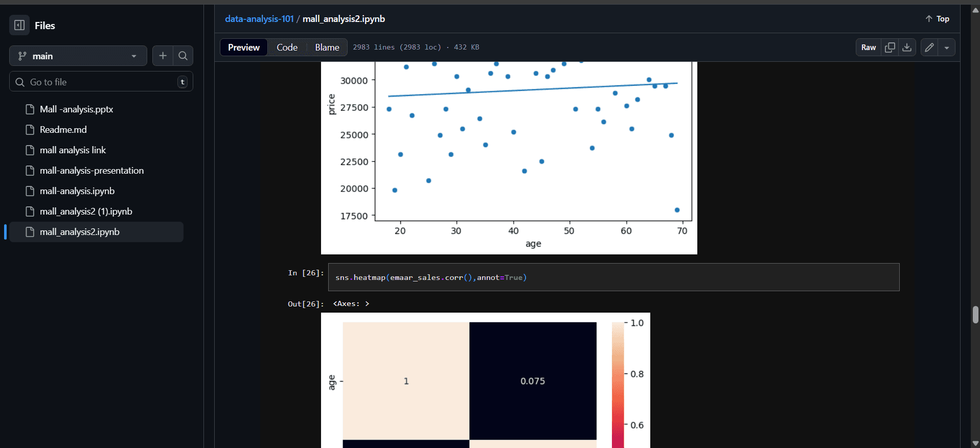The width and height of the screenshot is (980, 448).
Task: Go to the data-analysis-101 repository link
Action: click(259, 19)
